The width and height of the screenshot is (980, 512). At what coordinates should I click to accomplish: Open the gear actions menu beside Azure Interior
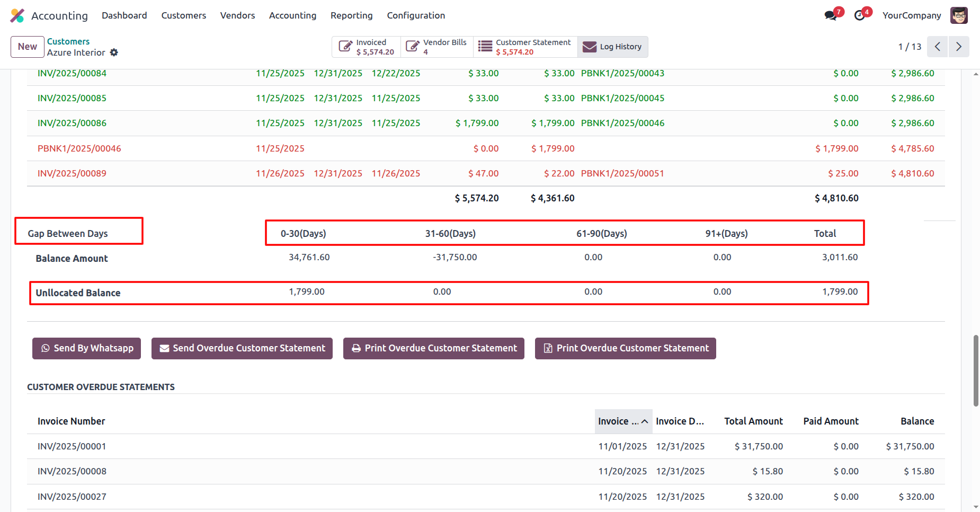tap(114, 52)
